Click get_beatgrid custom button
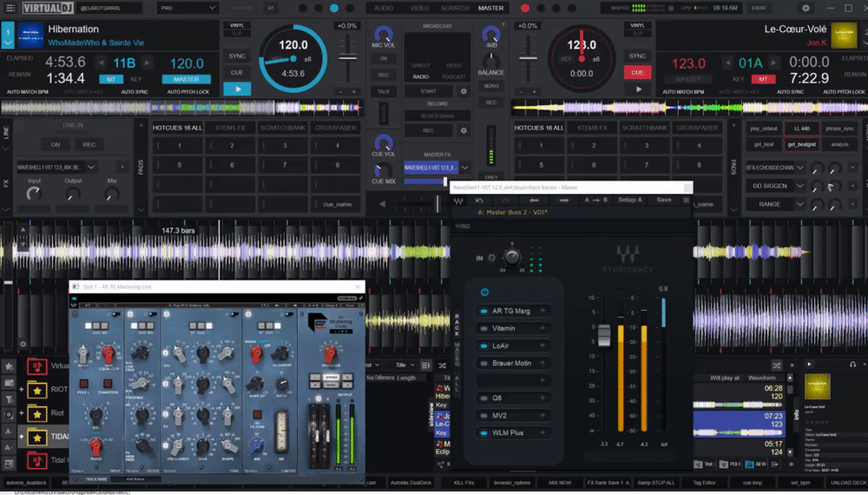Screen dimensions: 868x495 (801, 144)
